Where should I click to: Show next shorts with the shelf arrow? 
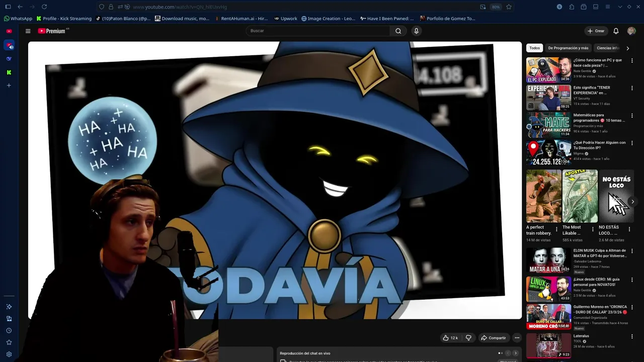[x=632, y=202]
